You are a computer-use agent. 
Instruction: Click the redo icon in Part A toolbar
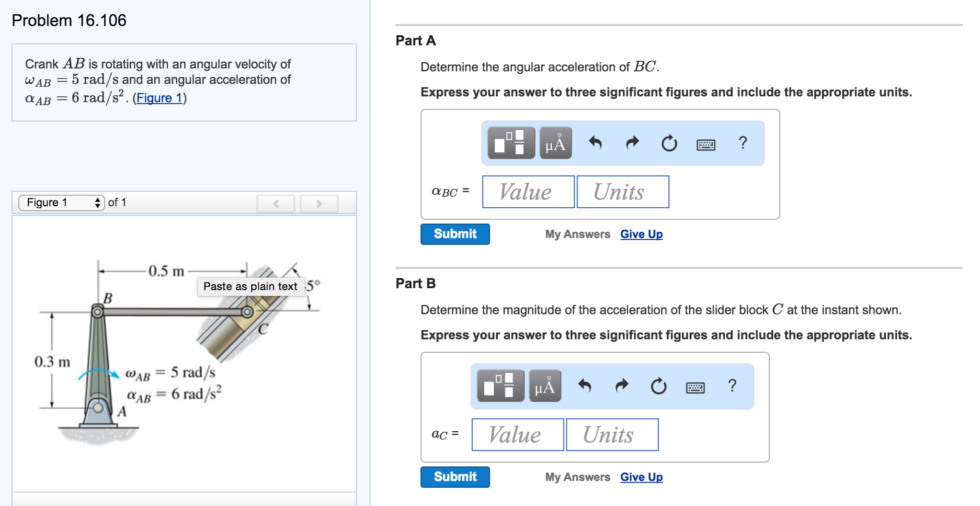pyautogui.click(x=632, y=142)
